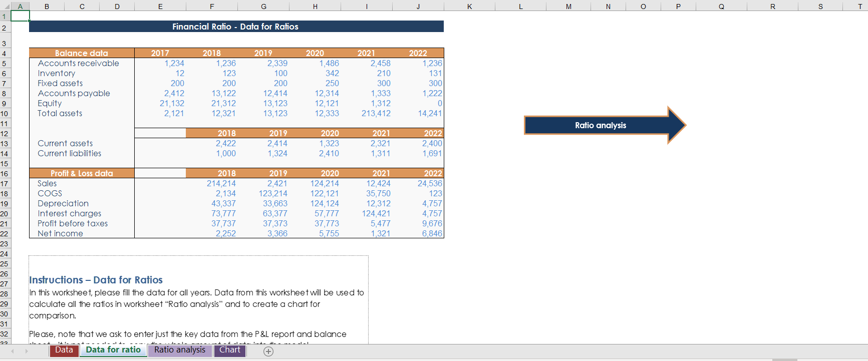Click the Financial Ratio title banner
Viewport: 868px width, 361px height.
point(236,27)
